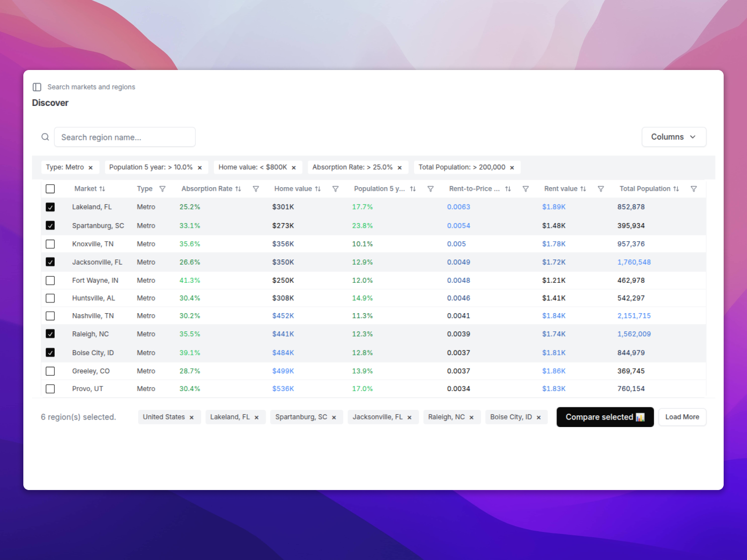Click the Load More button
Image resolution: width=747 pixels, height=560 pixels.
click(x=682, y=417)
